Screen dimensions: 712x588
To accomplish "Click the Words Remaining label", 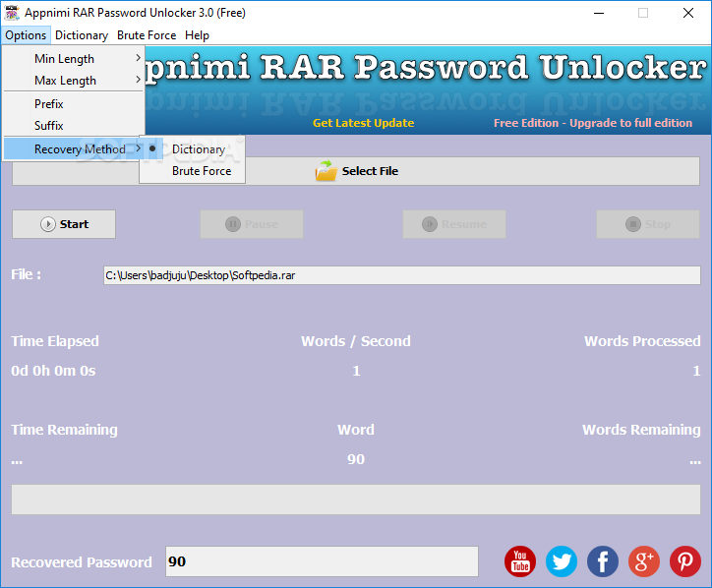I will [641, 430].
